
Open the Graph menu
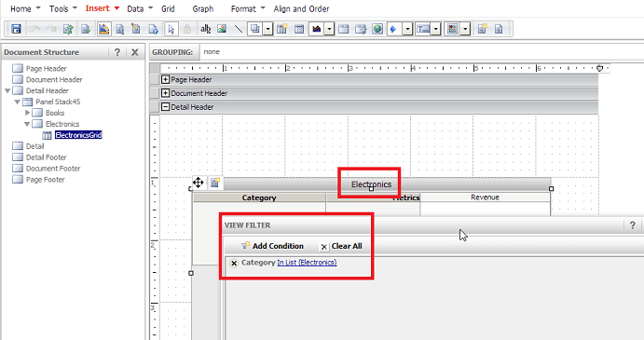[x=203, y=8]
